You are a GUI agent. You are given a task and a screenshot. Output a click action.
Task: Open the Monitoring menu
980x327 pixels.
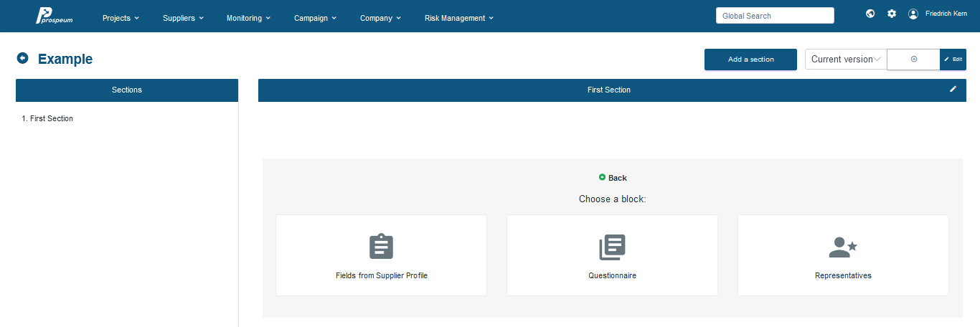click(x=248, y=18)
